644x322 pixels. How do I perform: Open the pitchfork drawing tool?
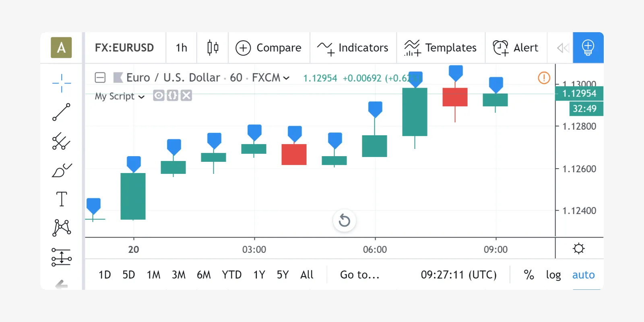62,141
